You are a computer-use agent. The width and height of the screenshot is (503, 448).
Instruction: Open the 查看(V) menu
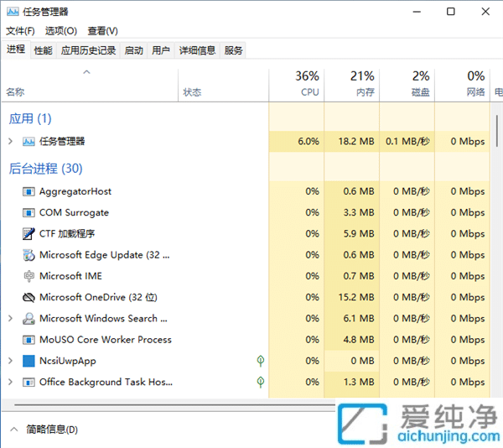tap(102, 31)
